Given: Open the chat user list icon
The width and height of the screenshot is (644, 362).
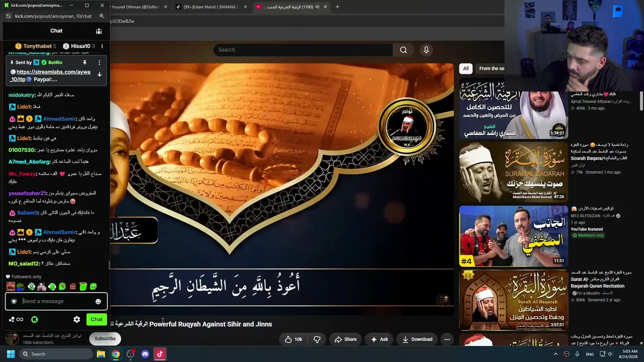Looking at the screenshot, I should click(99, 31).
